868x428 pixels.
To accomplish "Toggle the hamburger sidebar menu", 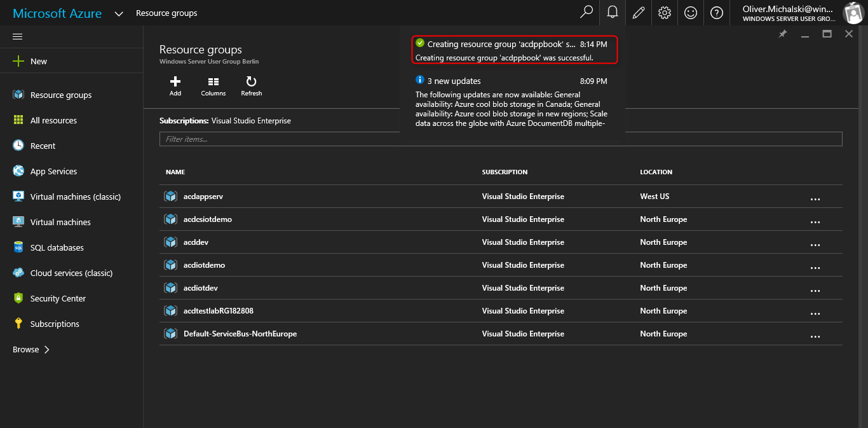I will pyautogui.click(x=18, y=36).
